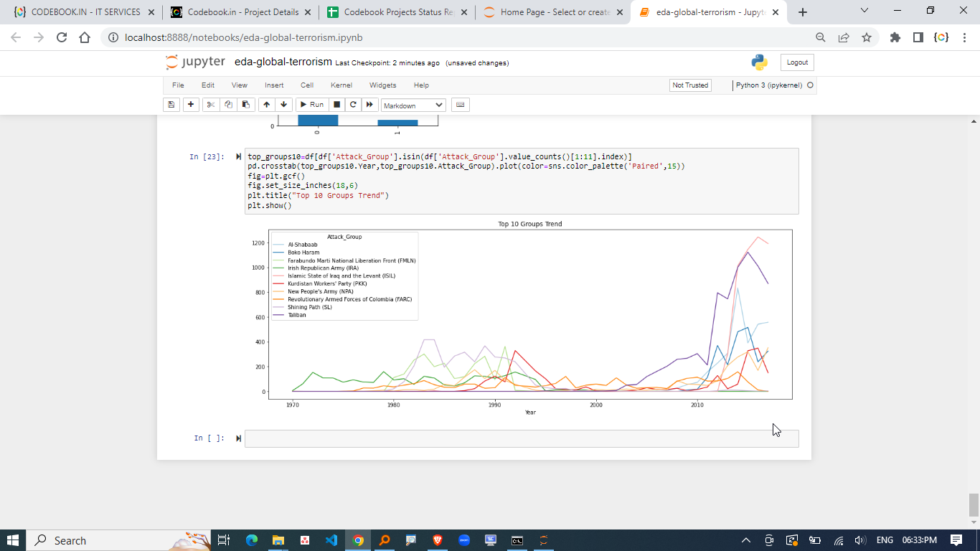Click the Python logo icon

760,62
